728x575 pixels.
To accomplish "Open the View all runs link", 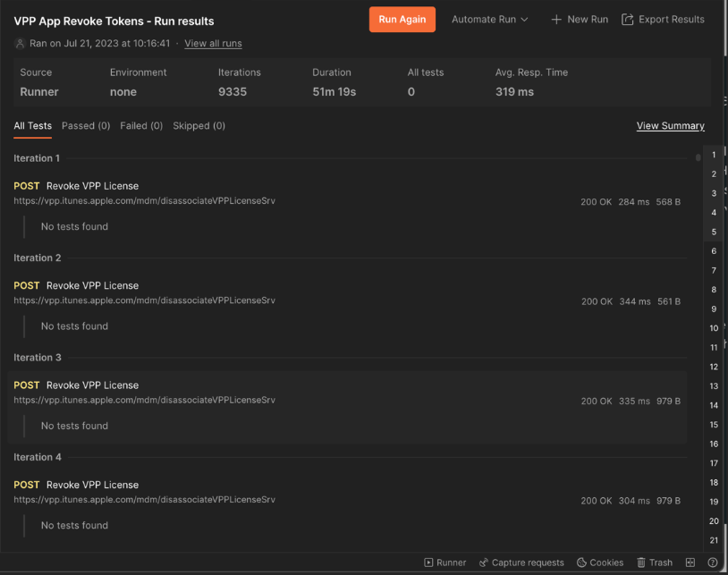I will click(213, 43).
